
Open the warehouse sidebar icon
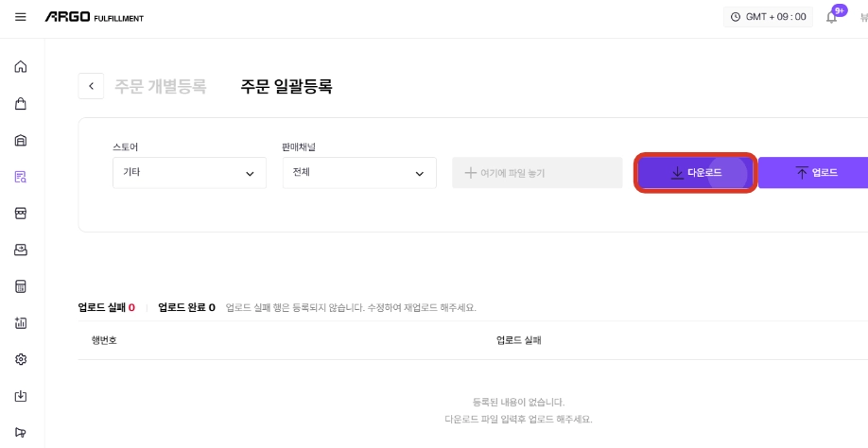(x=21, y=140)
